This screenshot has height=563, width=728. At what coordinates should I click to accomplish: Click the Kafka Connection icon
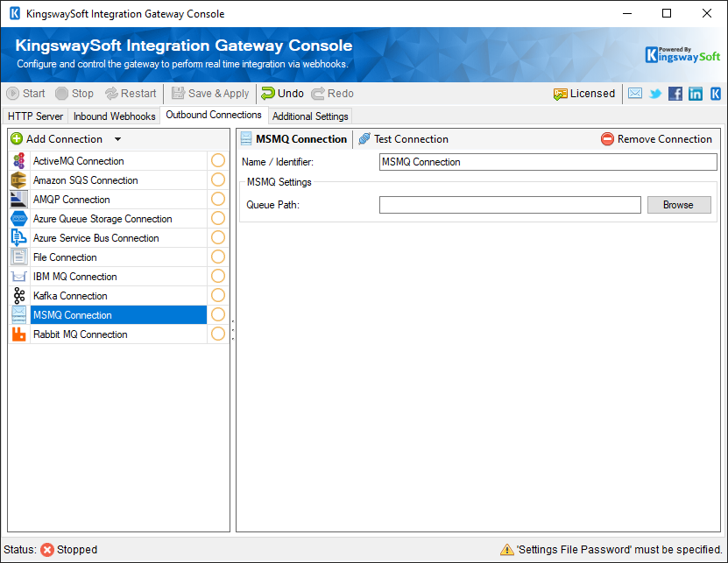tap(19, 296)
